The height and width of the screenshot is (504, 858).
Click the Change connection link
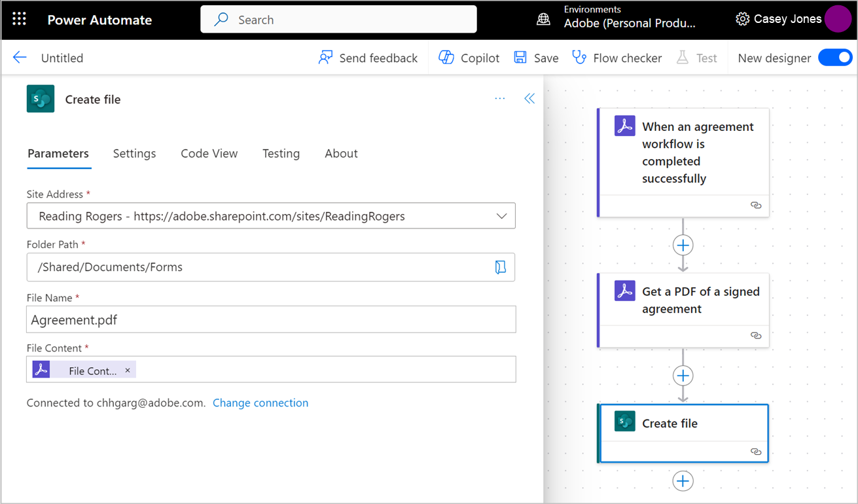[x=260, y=403]
